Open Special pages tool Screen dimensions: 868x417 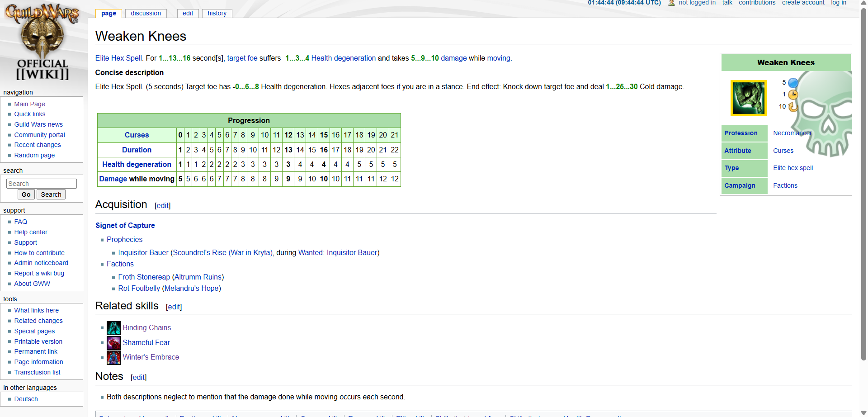[34, 331]
